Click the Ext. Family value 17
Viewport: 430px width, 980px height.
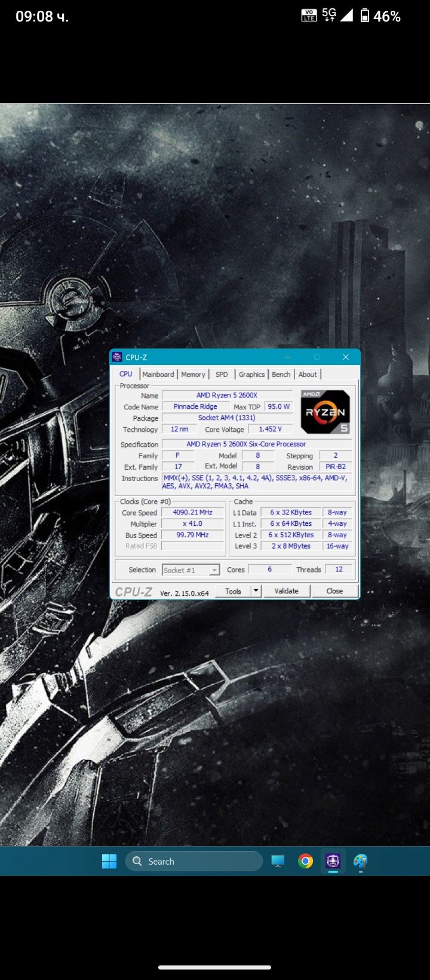click(178, 467)
